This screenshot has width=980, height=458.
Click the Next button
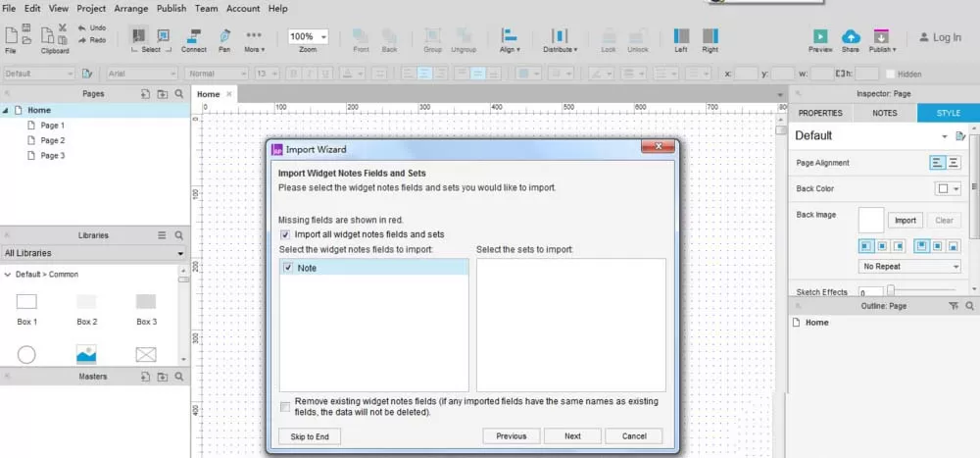(x=572, y=436)
